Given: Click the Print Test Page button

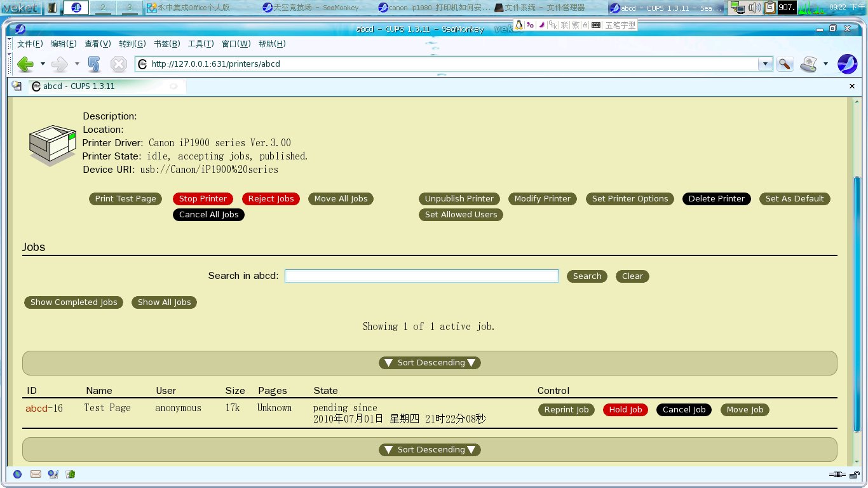Looking at the screenshot, I should pyautogui.click(x=126, y=199).
